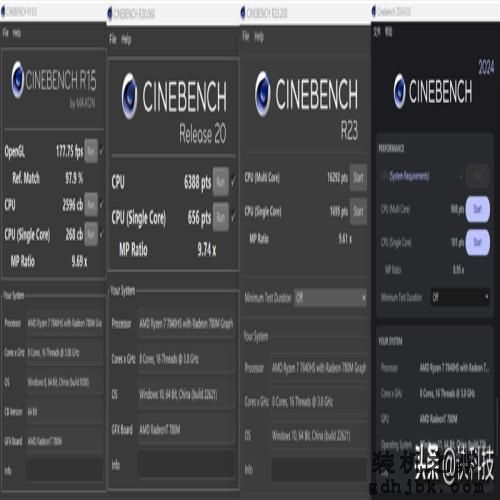The height and width of the screenshot is (500, 500).
Task: Click the Cinebench R15 logo sphere icon
Action: pyautogui.click(x=17, y=79)
